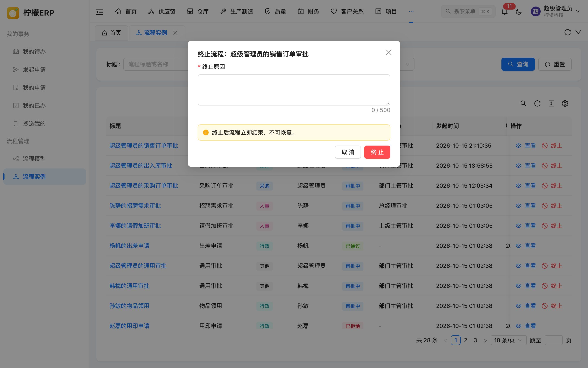588x368 pixels.
Task: Open the 供应链 menu
Action: 162,11
